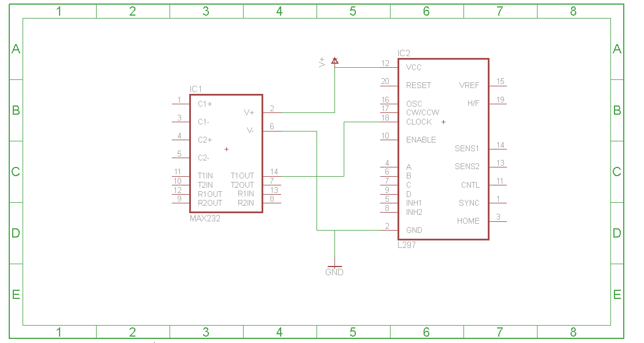Screen dimensions: 644x343
Task: Click the pin 19 stub at H/F
Action: (x=498, y=104)
